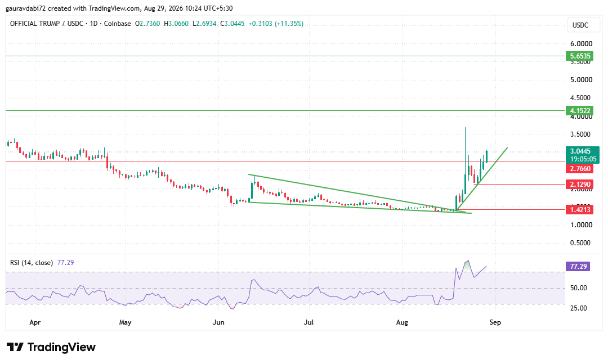
Task: Click the RSI (14, close) indicator title
Action: point(32,263)
